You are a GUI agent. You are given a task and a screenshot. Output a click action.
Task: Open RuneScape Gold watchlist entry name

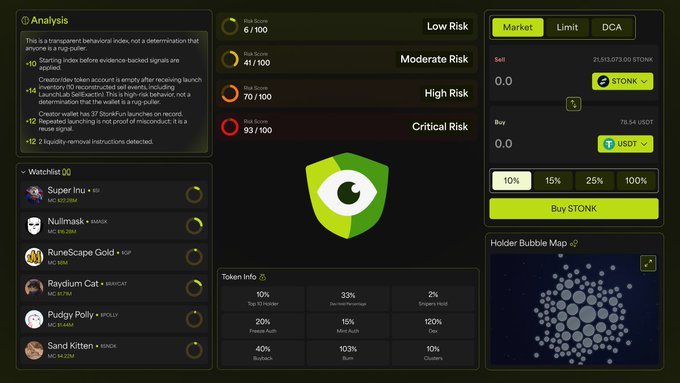81,252
